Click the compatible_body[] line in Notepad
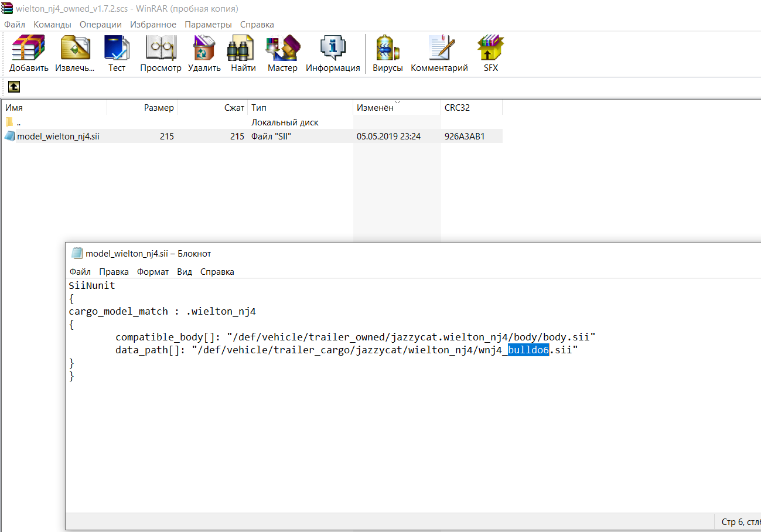 [356, 337]
